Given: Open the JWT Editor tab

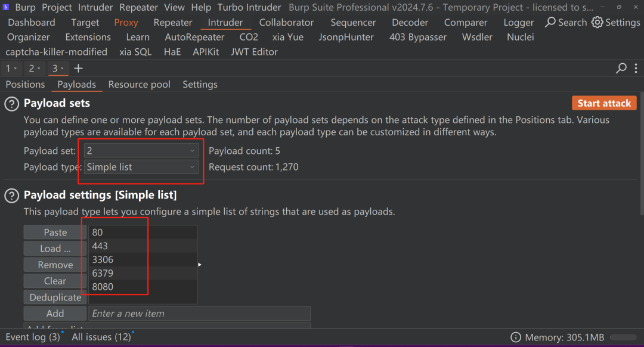Looking at the screenshot, I should pos(254,52).
